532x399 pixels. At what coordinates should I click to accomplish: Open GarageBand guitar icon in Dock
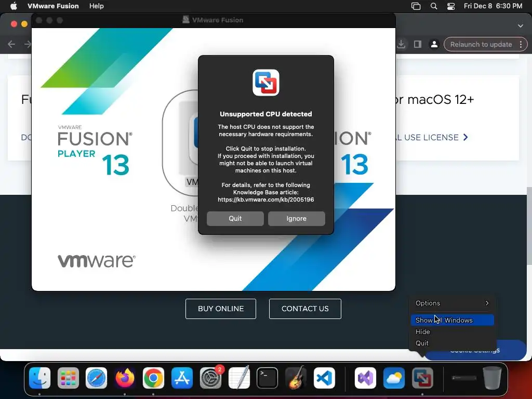296,378
